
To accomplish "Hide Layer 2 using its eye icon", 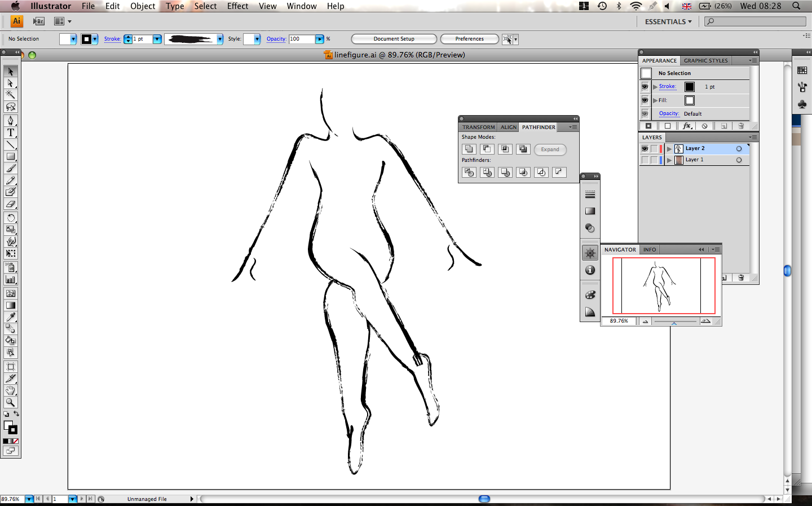I will pyautogui.click(x=645, y=148).
